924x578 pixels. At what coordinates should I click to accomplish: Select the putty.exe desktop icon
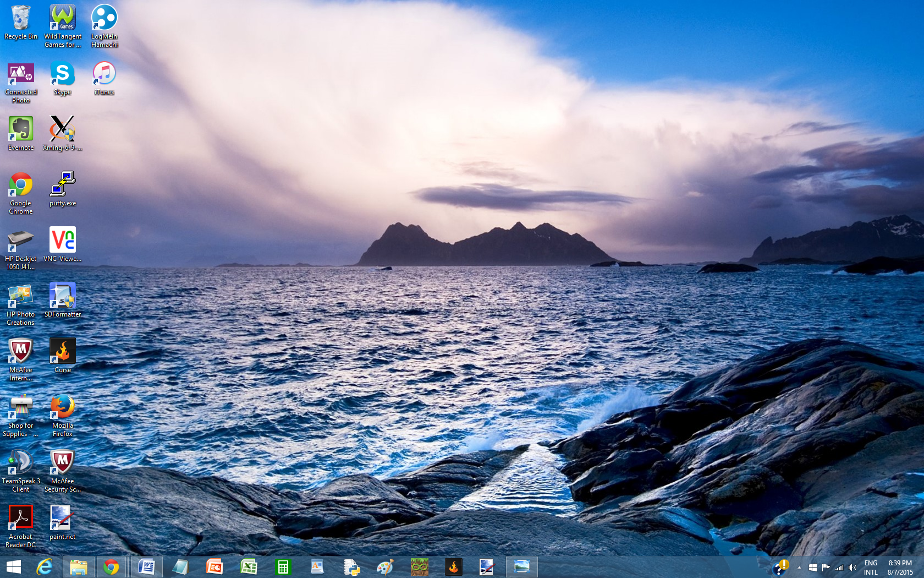[x=63, y=189]
